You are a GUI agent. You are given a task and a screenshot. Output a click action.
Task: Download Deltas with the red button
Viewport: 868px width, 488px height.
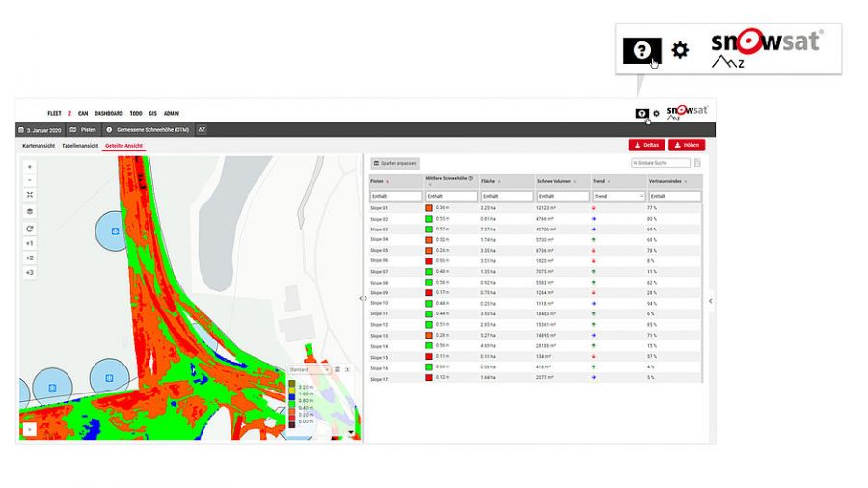click(646, 145)
